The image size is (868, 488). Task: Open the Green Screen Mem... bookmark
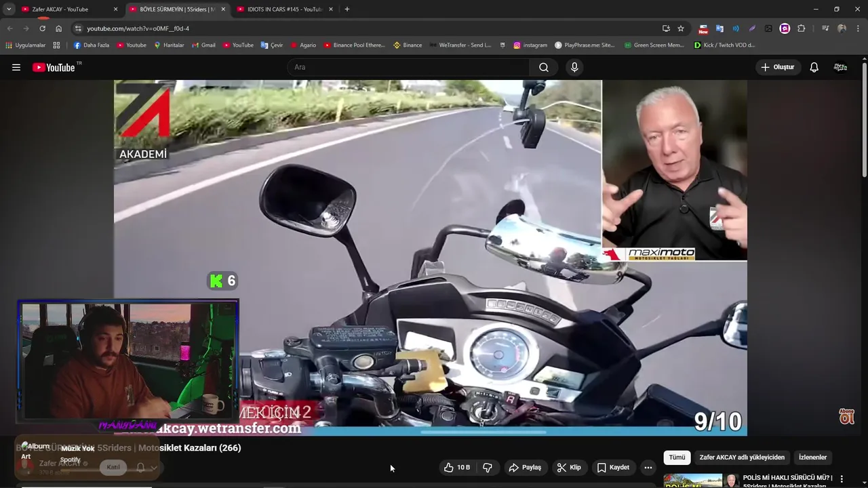654,45
